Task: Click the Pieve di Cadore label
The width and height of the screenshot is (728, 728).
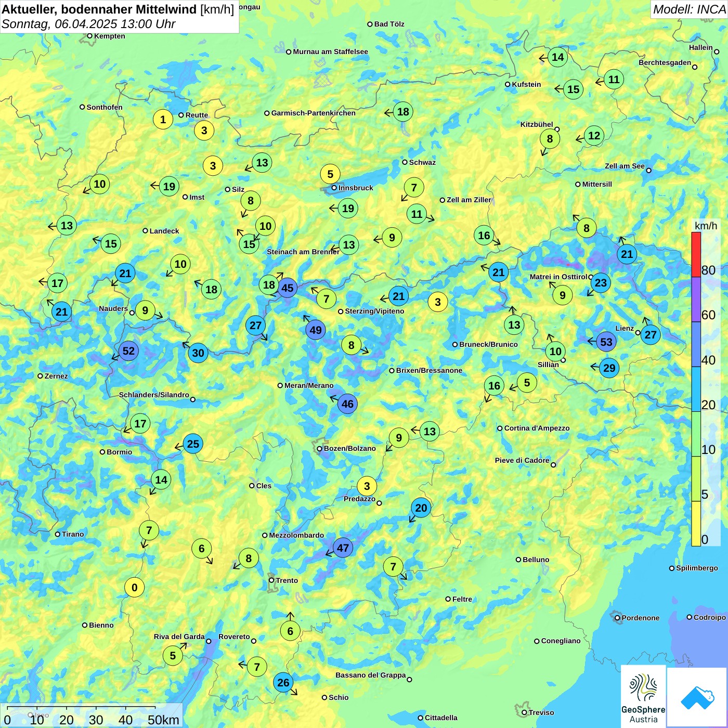Action: click(x=522, y=460)
